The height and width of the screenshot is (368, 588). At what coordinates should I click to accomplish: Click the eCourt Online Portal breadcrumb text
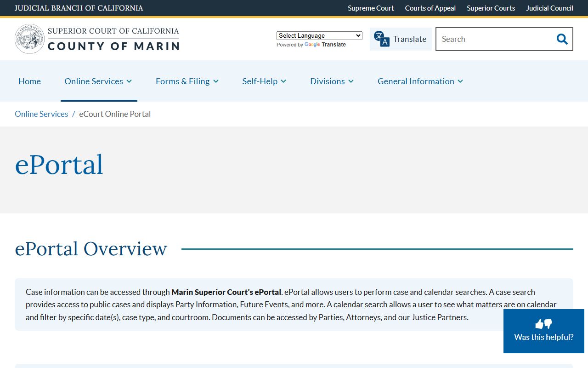coord(115,114)
